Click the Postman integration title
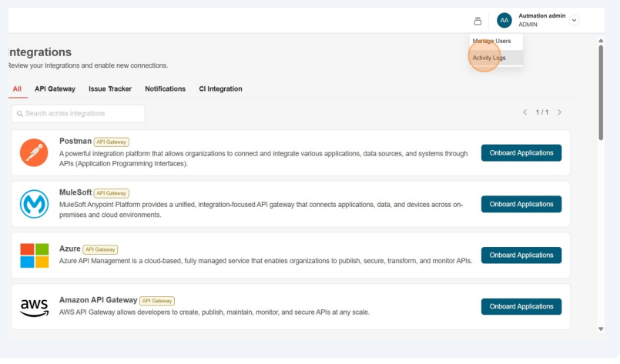 [x=75, y=141]
